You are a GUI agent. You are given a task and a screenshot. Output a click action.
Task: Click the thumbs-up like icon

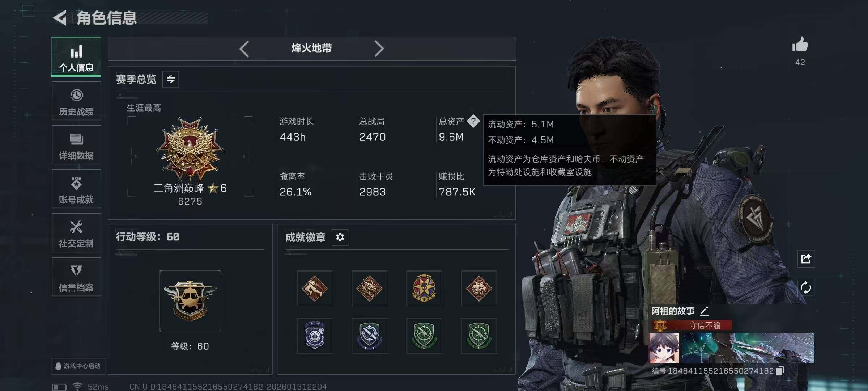point(800,45)
